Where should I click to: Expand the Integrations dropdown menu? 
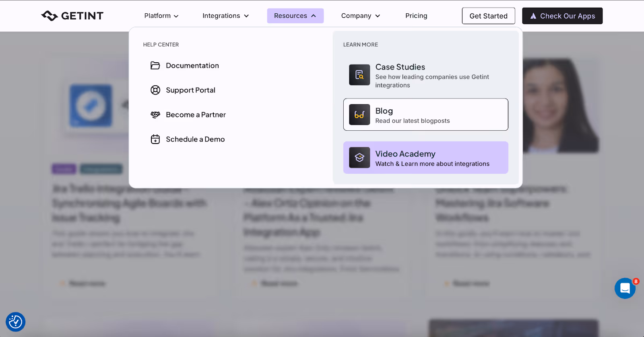[226, 16]
